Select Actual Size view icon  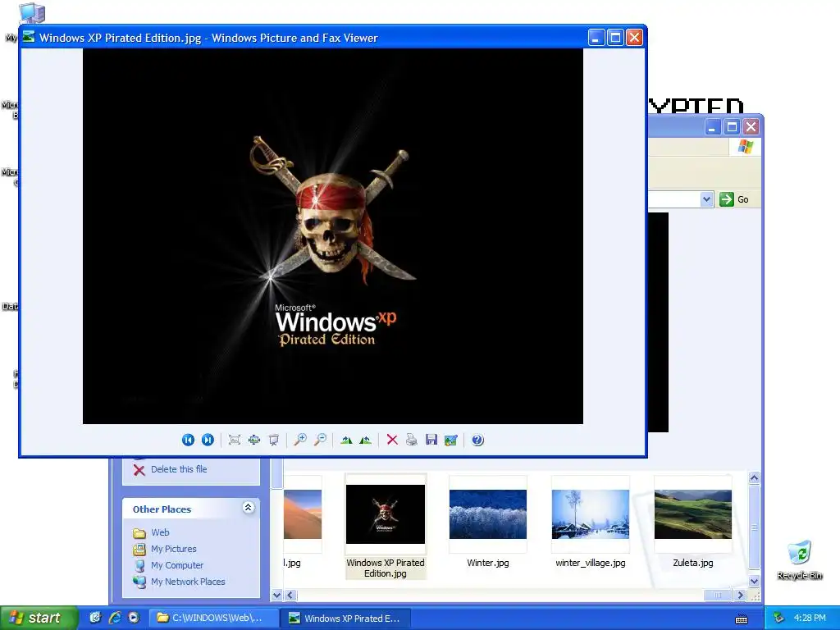[x=254, y=440]
